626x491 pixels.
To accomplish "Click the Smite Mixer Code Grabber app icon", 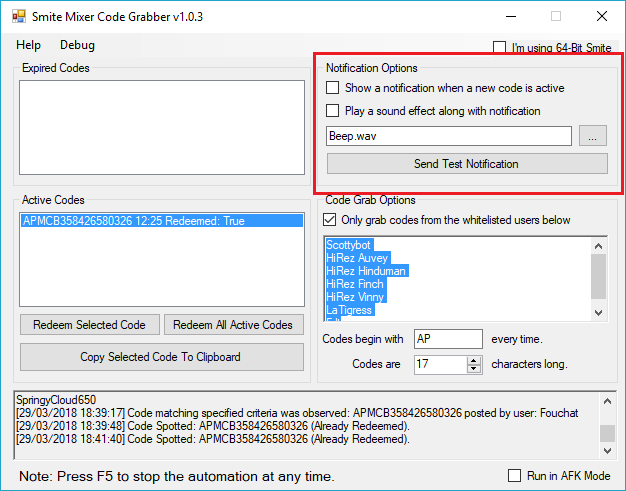I will coord(19,16).
